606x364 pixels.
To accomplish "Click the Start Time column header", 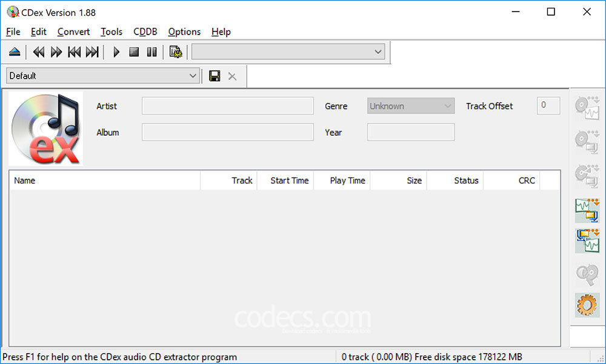I will click(285, 180).
